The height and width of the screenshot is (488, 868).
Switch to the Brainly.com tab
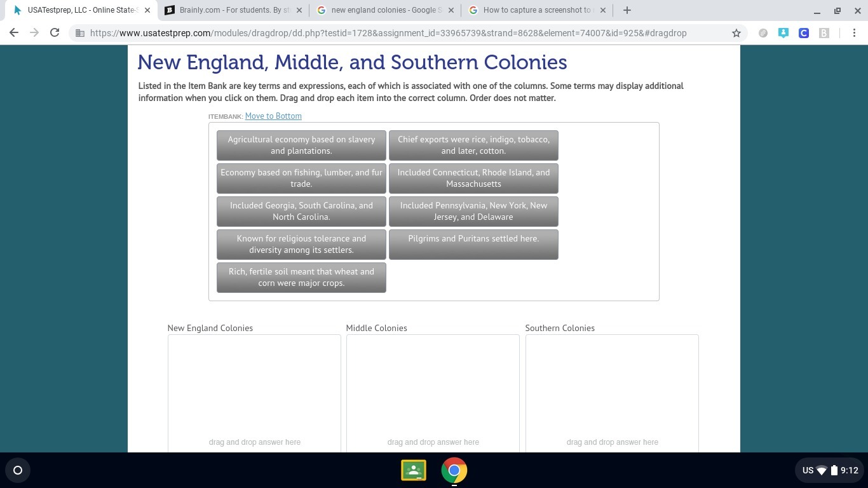[233, 10]
